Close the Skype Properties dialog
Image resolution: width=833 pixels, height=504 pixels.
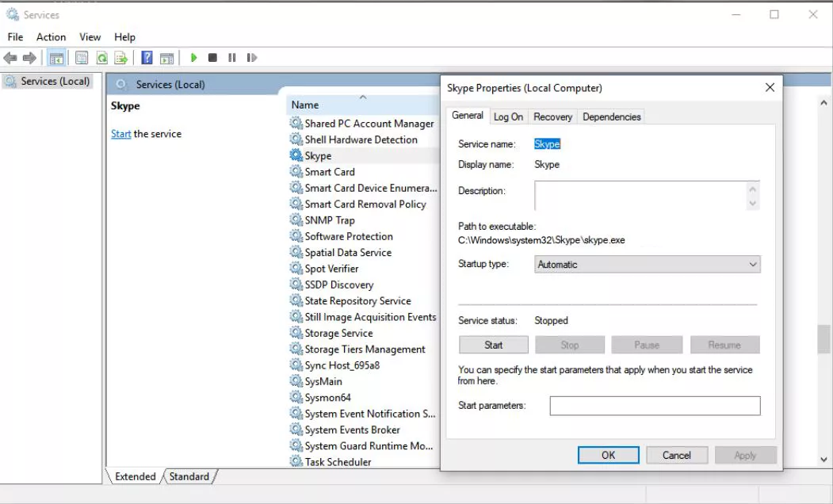(770, 88)
